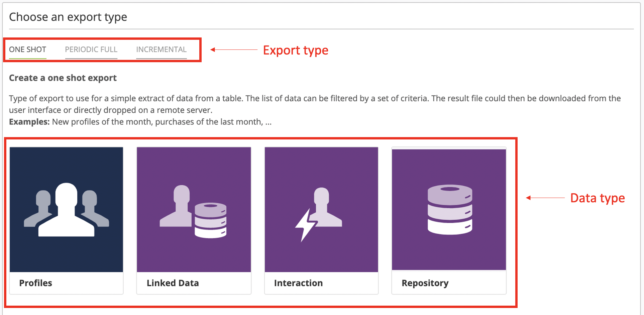Viewport: 644px width, 315px height.
Task: Click the "Choose an export type" heading
Action: (x=68, y=17)
